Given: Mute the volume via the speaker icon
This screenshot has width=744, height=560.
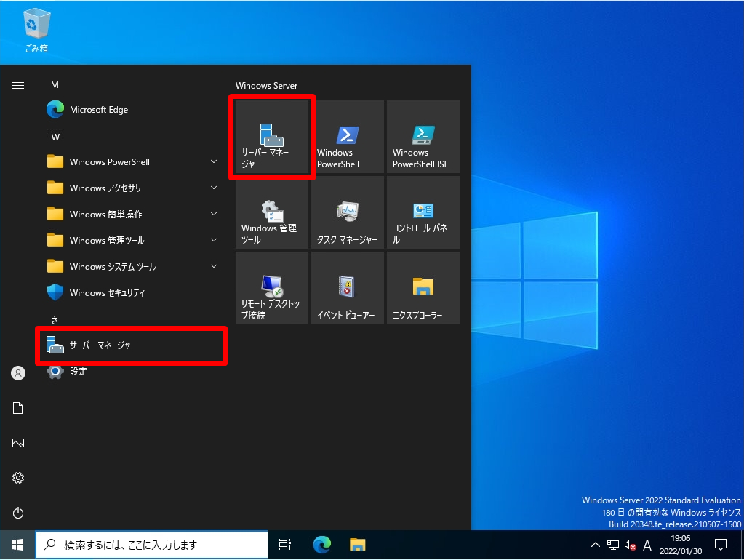Looking at the screenshot, I should coord(630,544).
